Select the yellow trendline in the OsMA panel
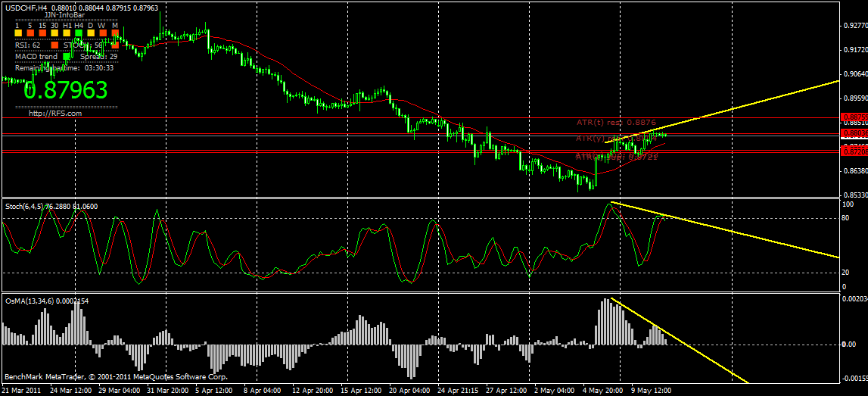 pos(678,339)
